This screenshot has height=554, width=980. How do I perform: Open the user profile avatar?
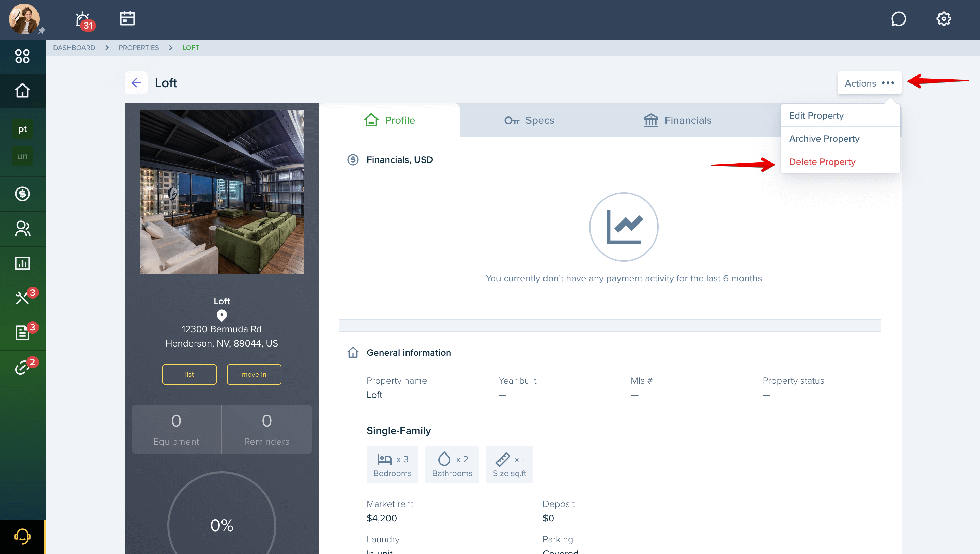click(24, 19)
